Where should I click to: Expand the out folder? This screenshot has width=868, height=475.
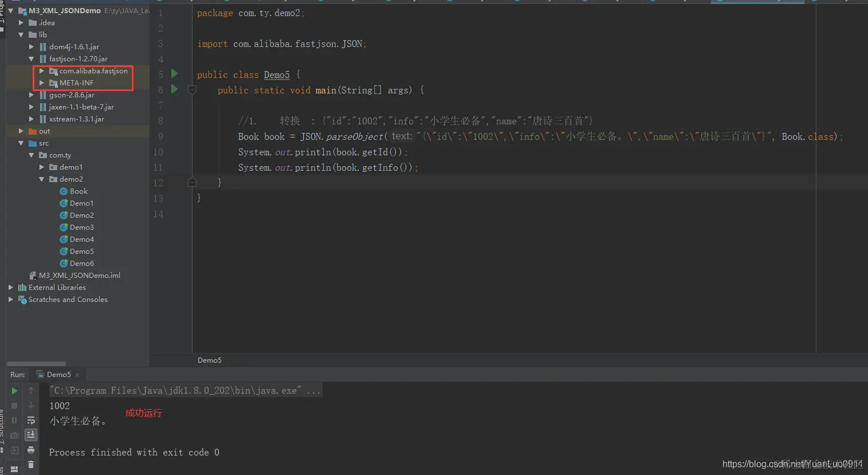click(21, 131)
